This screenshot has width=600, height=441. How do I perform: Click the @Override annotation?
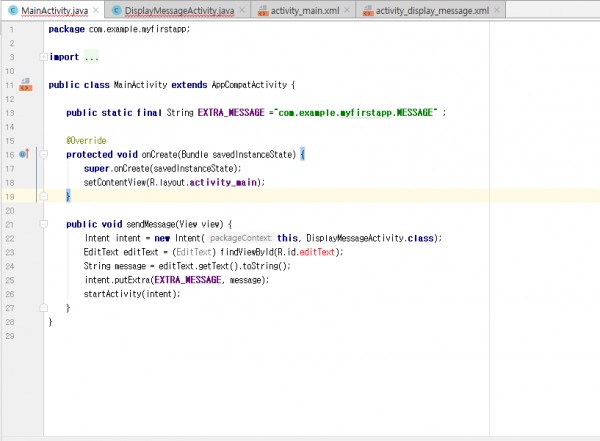pos(86,140)
